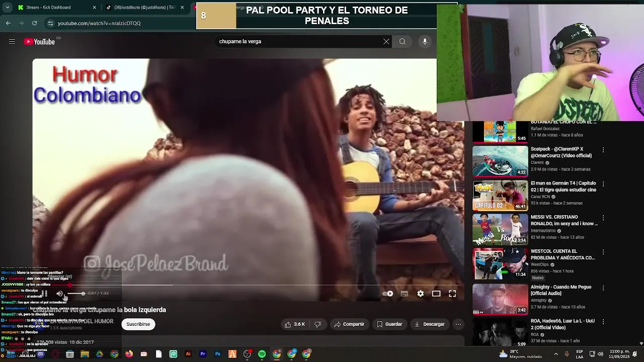Open File Explorer folder in taskbar

pyautogui.click(x=85, y=354)
